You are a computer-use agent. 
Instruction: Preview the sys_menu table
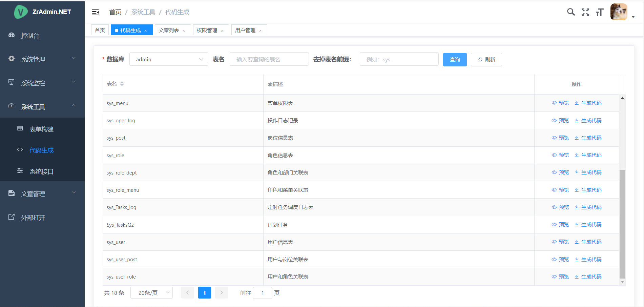pyautogui.click(x=560, y=103)
